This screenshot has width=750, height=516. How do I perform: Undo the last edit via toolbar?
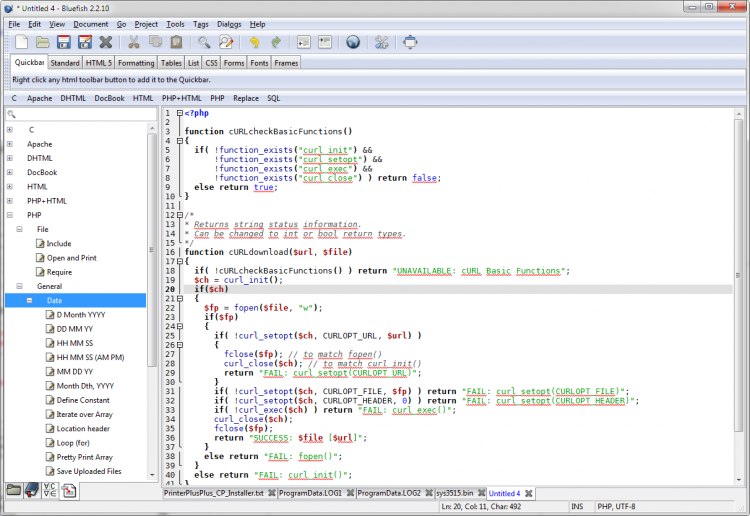pyautogui.click(x=254, y=42)
